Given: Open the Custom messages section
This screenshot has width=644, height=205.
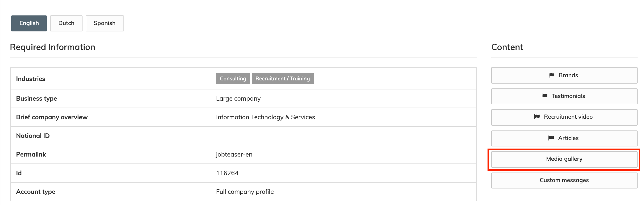Looking at the screenshot, I should [x=564, y=181].
